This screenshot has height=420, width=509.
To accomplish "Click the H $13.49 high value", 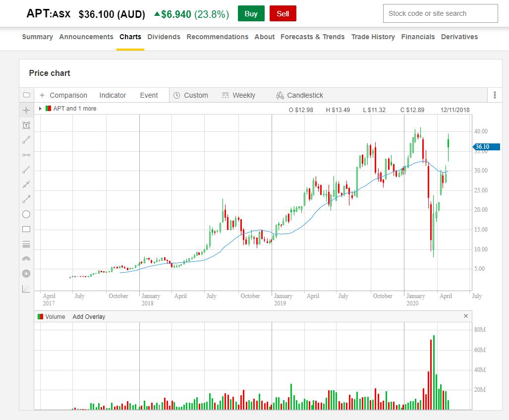I will coord(338,110).
